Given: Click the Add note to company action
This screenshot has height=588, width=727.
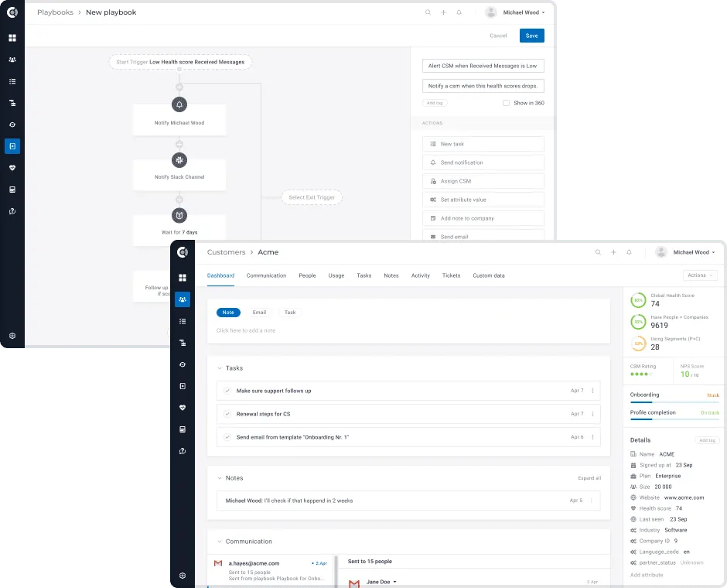Looking at the screenshot, I should [483, 217].
